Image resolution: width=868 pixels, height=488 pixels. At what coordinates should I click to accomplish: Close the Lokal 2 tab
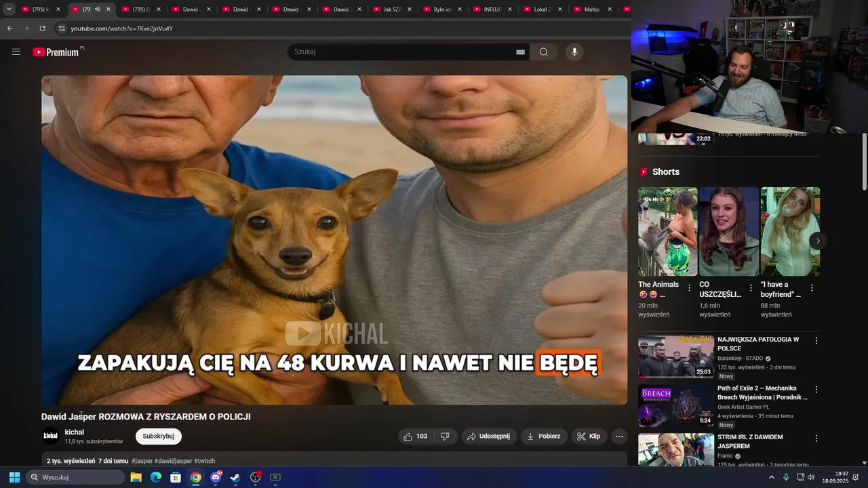560,9
